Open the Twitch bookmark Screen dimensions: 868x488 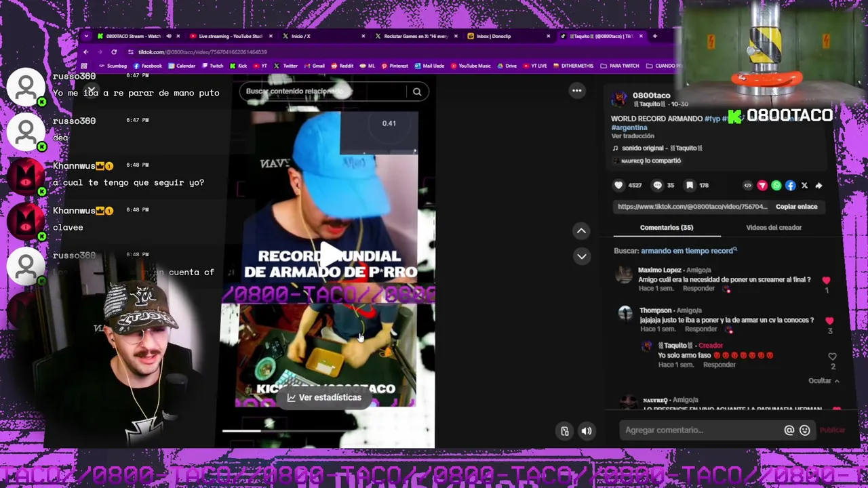point(213,66)
